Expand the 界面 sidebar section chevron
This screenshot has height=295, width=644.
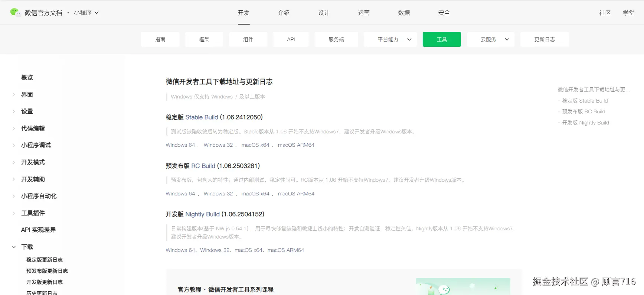14,94
